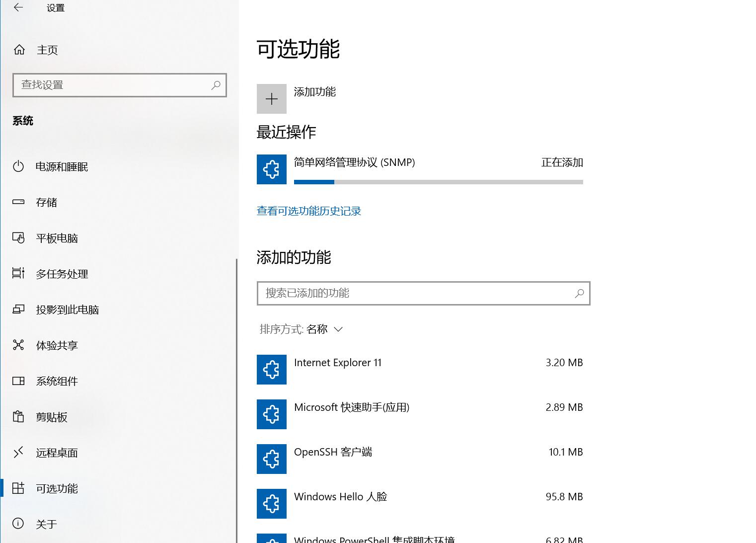Select Windows Hello 人脸 feature name
This screenshot has width=756, height=543.
[340, 497]
